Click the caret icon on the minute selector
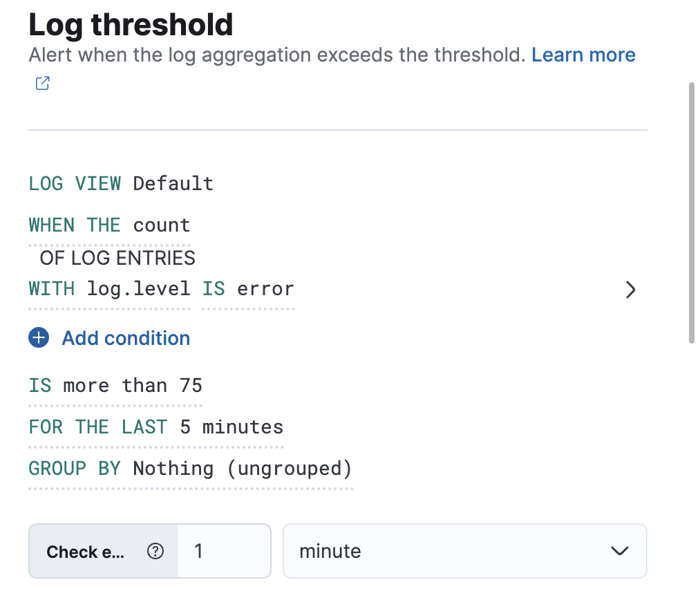This screenshot has width=700, height=589. tap(619, 551)
